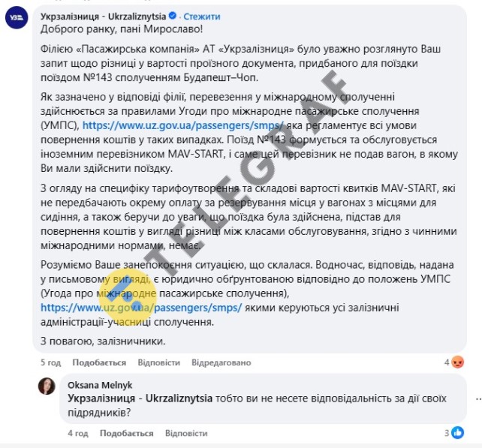The height and width of the screenshot is (448, 482).
Task: Like the Ukrzaliznytsia comment with Подобається
Action: coord(99,362)
